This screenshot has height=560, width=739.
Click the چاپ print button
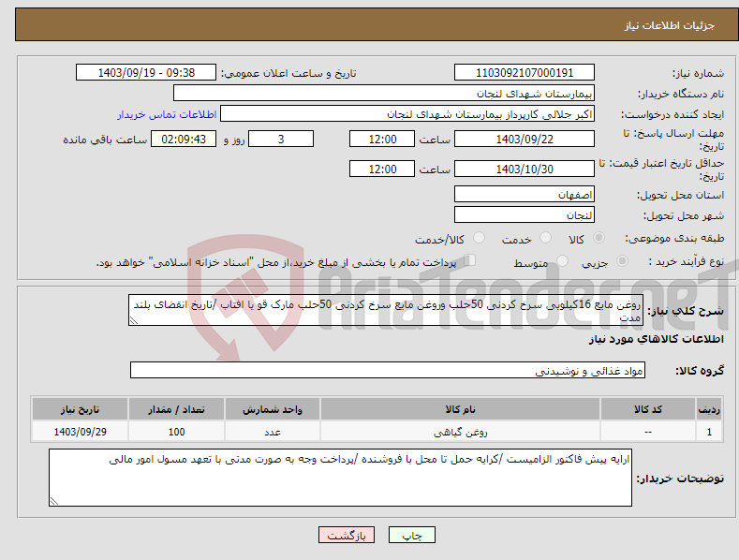point(411,535)
